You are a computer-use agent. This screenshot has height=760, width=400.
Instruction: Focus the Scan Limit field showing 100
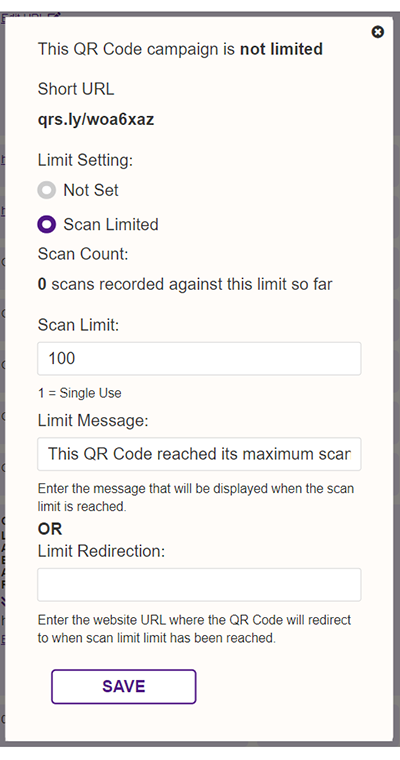199,359
